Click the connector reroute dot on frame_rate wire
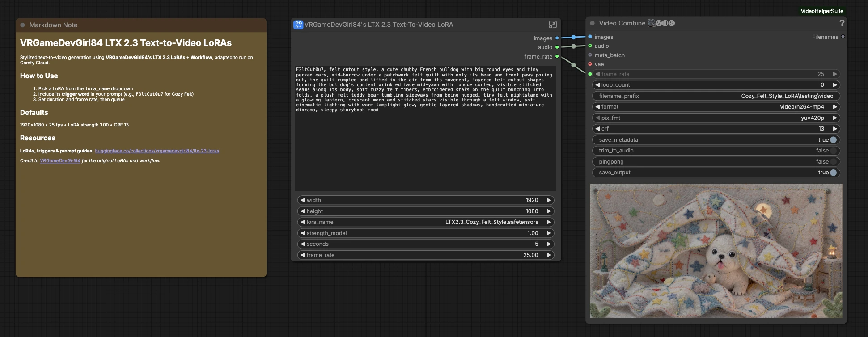 coord(574,65)
